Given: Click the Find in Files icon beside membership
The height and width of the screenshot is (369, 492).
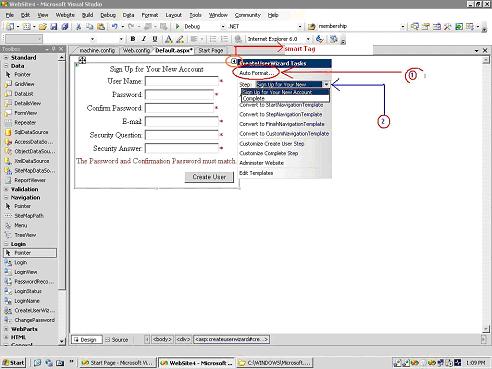Looking at the screenshot, I should pos(312,26).
